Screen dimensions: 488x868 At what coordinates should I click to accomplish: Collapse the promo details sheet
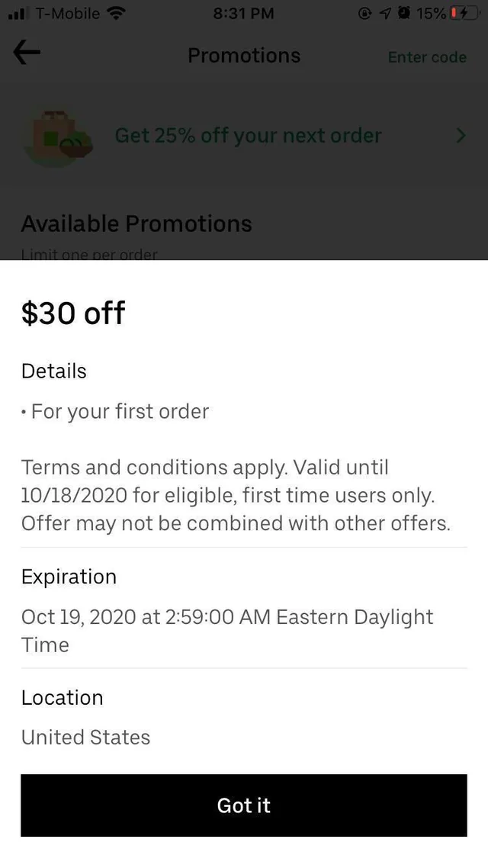244,805
